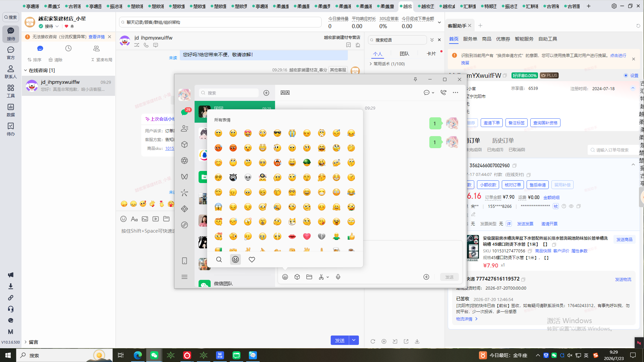Image resolution: width=644 pixels, height=362 pixels.
Task: Open WeChat chats icon with 29 badge
Action: (184, 112)
